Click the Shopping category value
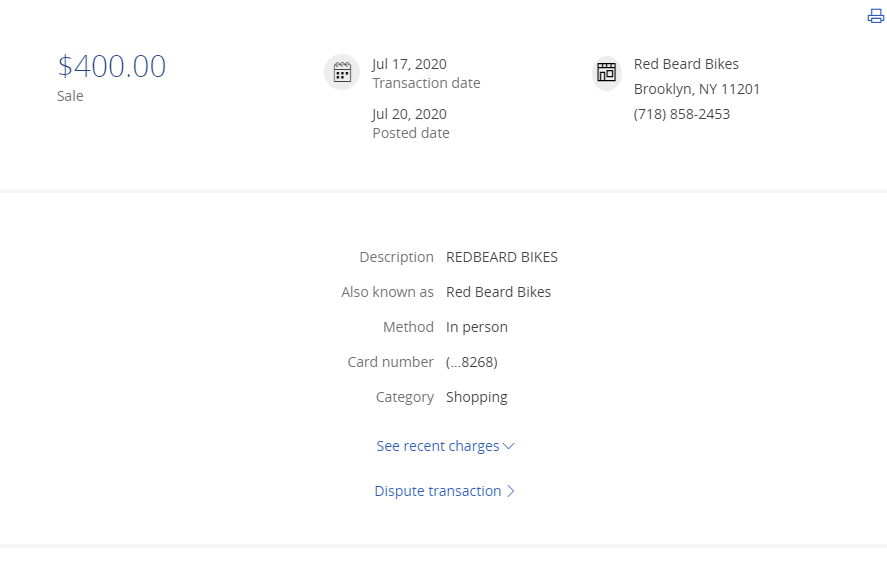887x565 pixels. pos(477,397)
